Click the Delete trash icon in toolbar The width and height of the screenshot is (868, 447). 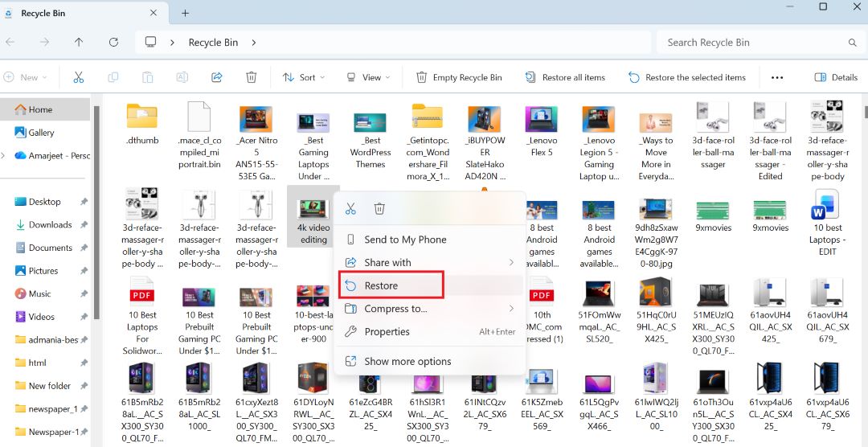[x=252, y=77]
